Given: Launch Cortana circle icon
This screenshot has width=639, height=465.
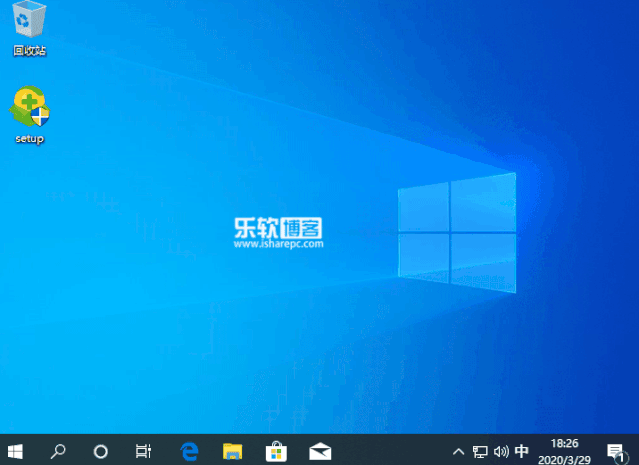Looking at the screenshot, I should (101, 451).
